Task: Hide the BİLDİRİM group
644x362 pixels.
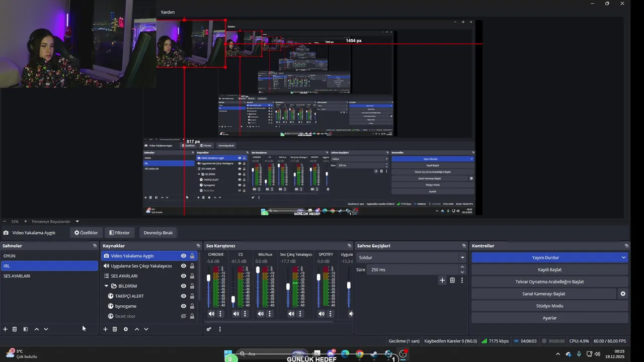Action: pos(184,286)
